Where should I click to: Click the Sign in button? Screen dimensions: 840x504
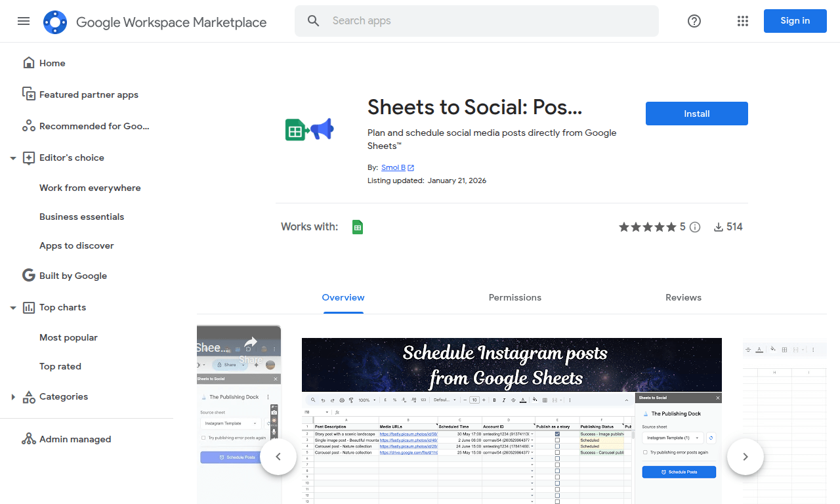pyautogui.click(x=795, y=20)
